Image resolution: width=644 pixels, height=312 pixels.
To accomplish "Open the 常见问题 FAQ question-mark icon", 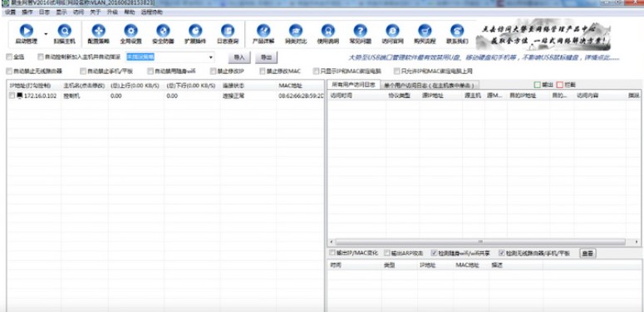I will coord(360,31).
